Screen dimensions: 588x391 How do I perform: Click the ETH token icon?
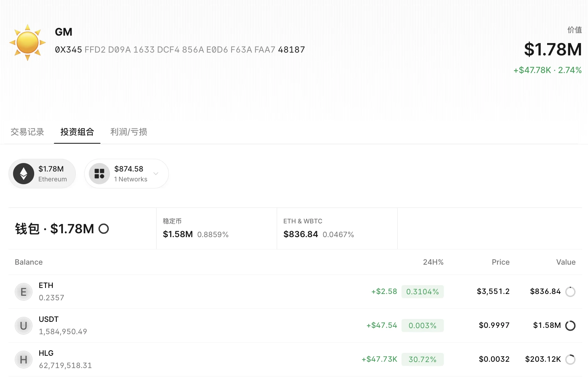click(24, 292)
